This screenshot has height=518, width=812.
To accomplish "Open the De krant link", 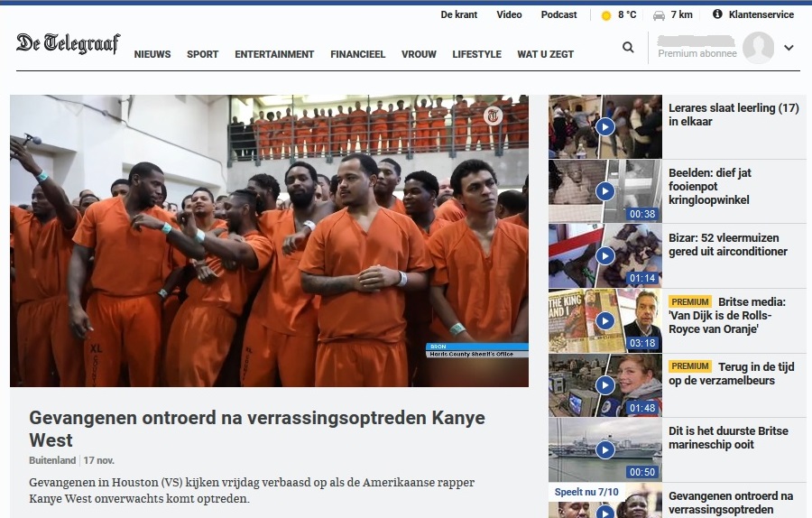I will [459, 15].
